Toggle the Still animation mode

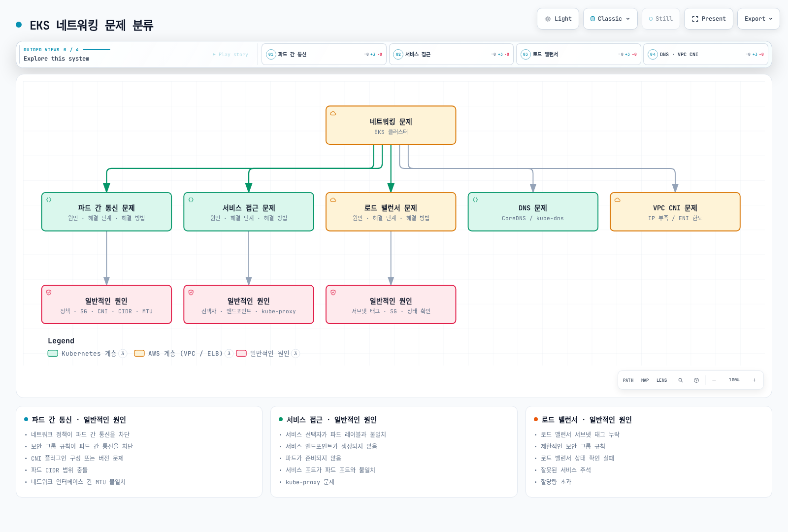point(661,19)
